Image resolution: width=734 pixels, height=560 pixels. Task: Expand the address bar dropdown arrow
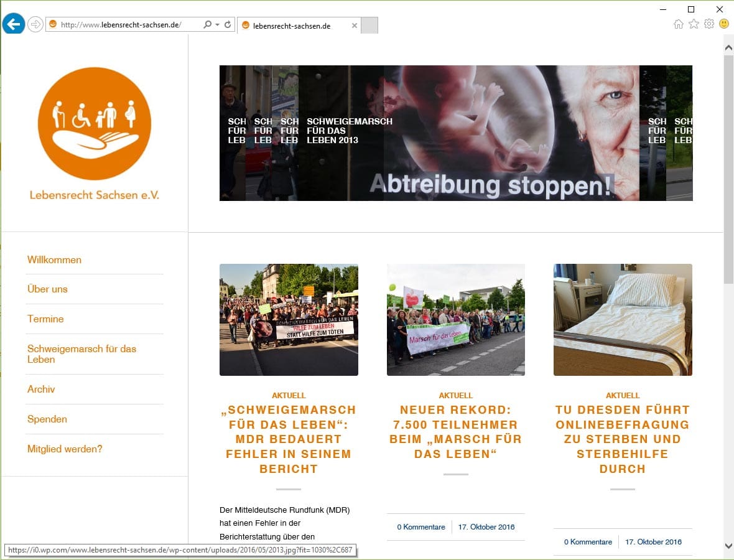pos(217,25)
